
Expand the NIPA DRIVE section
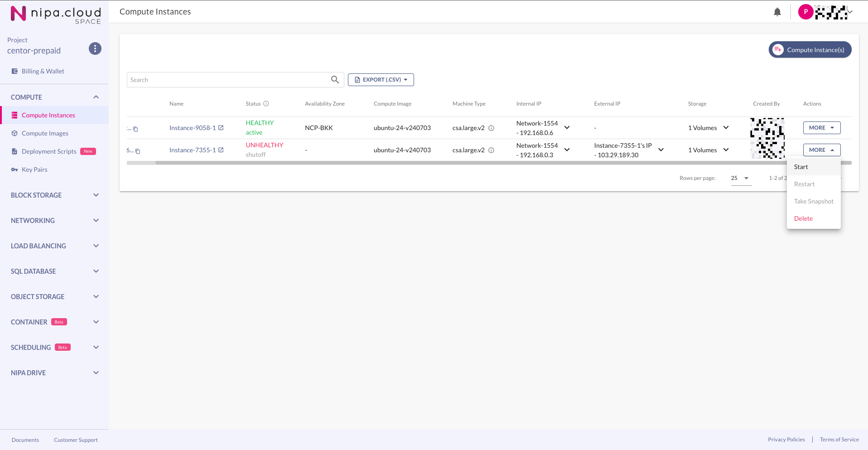click(96, 373)
